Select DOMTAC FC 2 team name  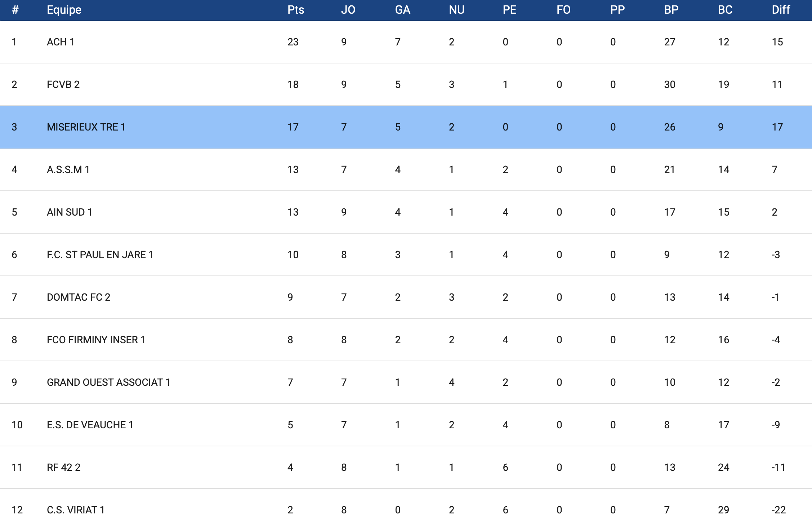tap(79, 297)
